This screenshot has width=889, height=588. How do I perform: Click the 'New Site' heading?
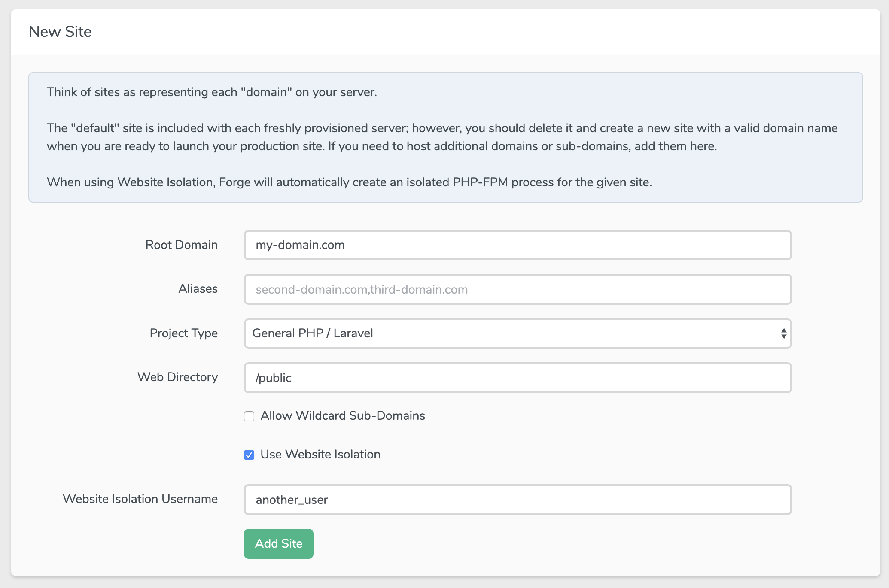60,32
